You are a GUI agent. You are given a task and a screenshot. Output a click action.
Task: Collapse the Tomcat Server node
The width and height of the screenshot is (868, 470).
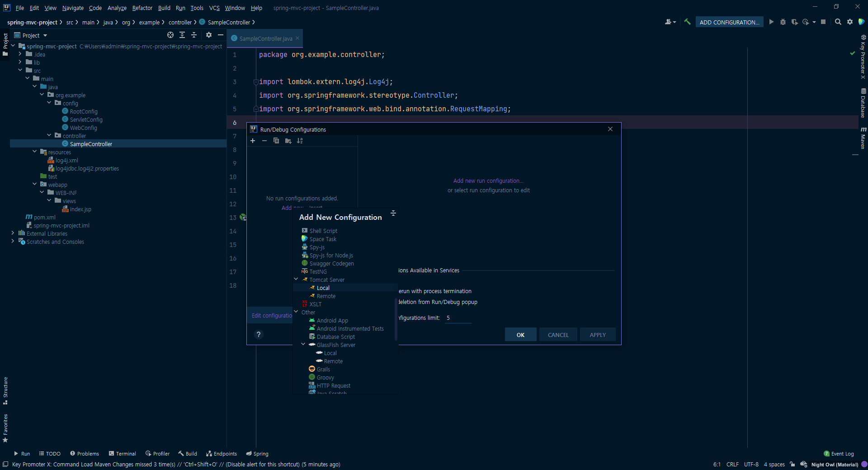coord(296,279)
